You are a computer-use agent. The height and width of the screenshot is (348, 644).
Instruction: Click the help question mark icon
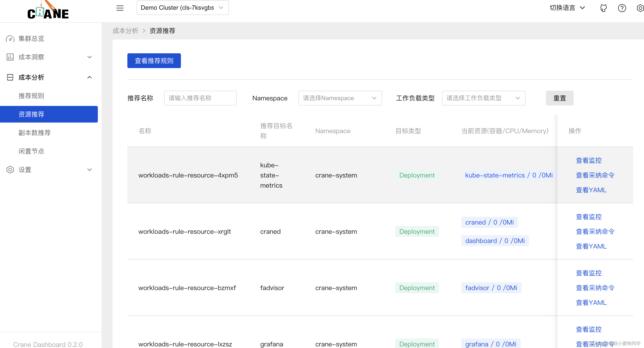(x=622, y=8)
